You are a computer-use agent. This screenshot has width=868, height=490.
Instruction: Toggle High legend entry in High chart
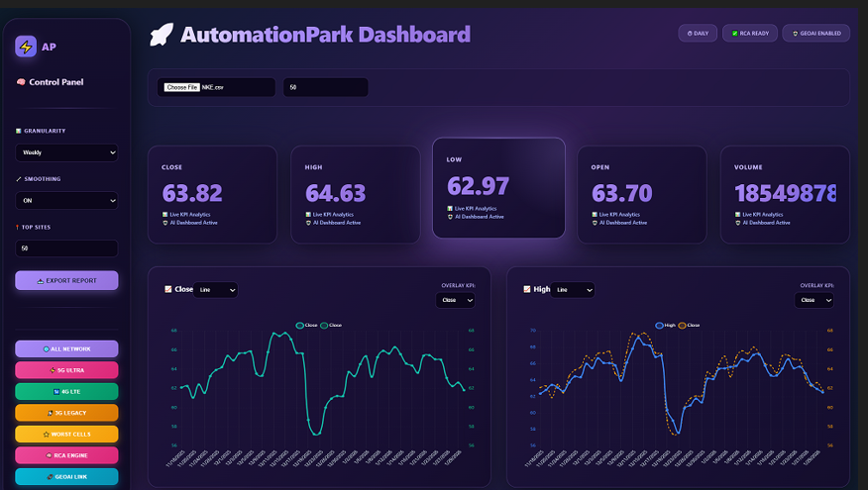pos(666,326)
